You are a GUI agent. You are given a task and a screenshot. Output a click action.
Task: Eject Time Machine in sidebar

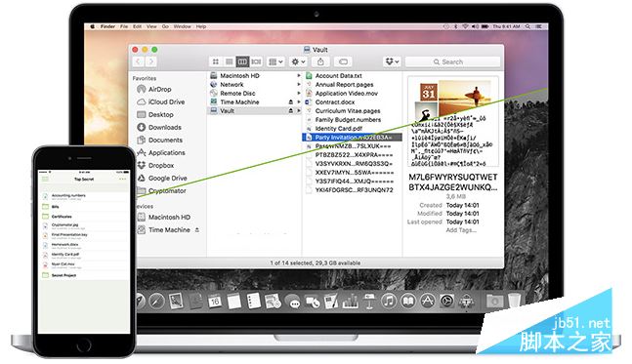197,230
